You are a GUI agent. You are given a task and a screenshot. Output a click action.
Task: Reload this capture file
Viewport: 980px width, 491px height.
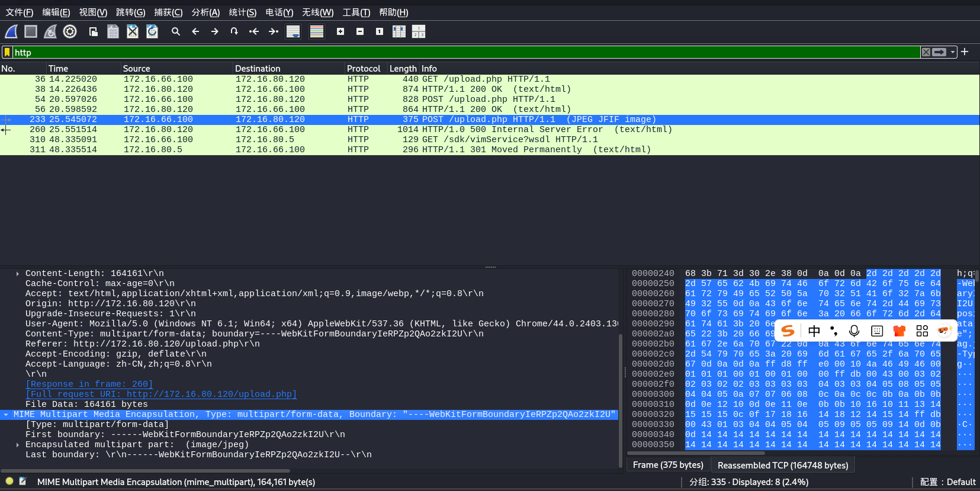[152, 31]
